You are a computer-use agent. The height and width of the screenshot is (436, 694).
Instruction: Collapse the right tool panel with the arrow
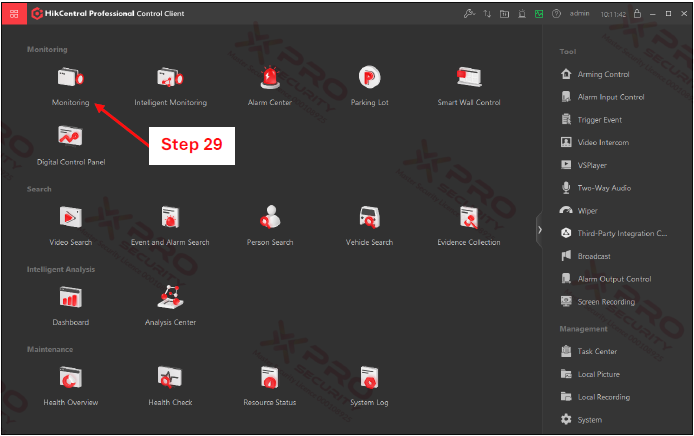(x=540, y=230)
